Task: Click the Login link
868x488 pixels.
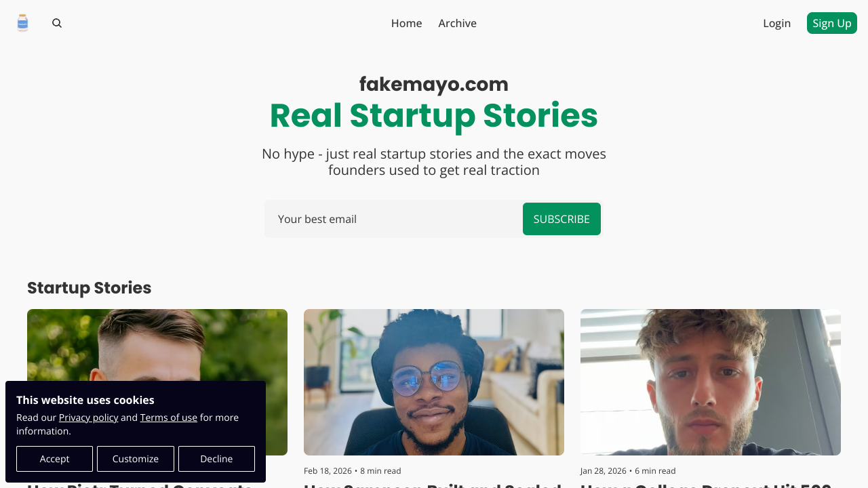Action: point(776,23)
